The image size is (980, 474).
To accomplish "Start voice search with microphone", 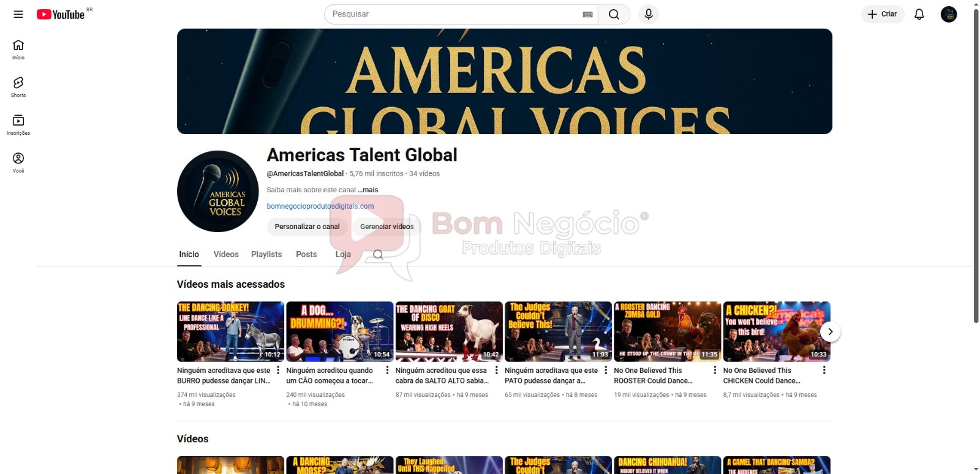I will [649, 14].
